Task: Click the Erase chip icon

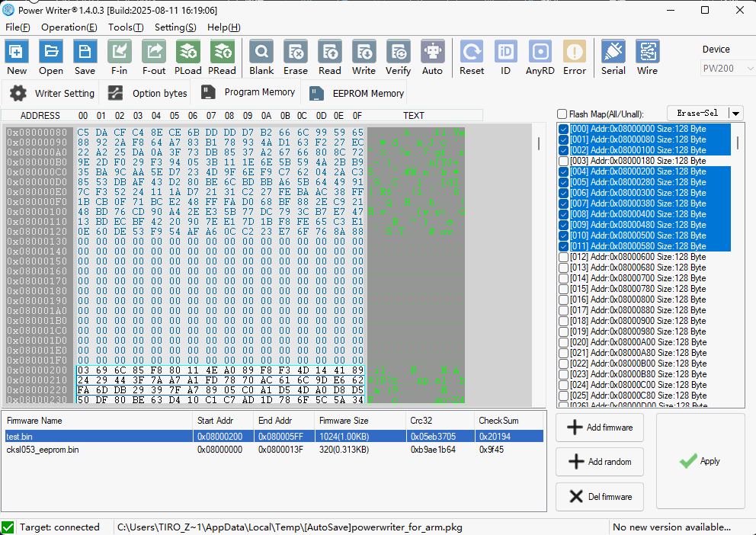Action: (296, 52)
